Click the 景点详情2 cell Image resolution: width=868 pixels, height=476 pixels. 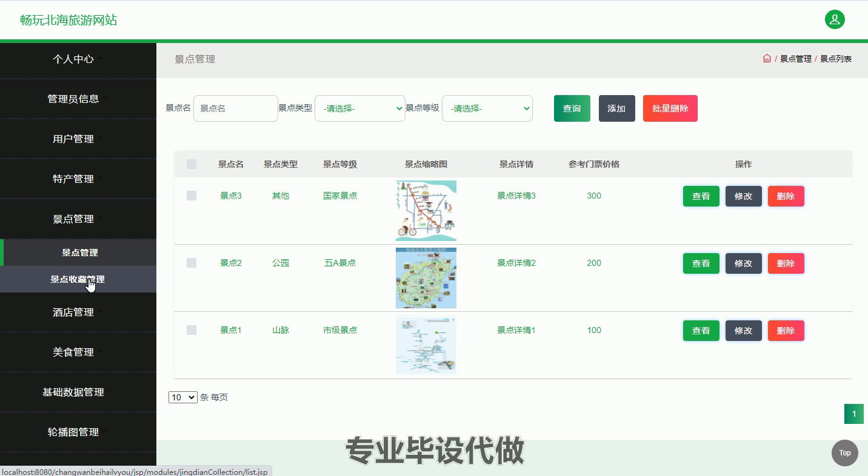(x=516, y=263)
